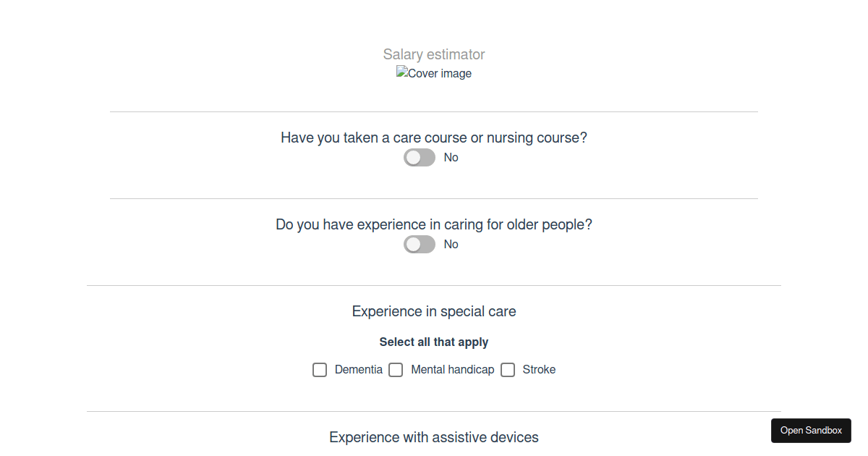Check the Dementia checkbox
868x456 pixels.
[x=320, y=370]
